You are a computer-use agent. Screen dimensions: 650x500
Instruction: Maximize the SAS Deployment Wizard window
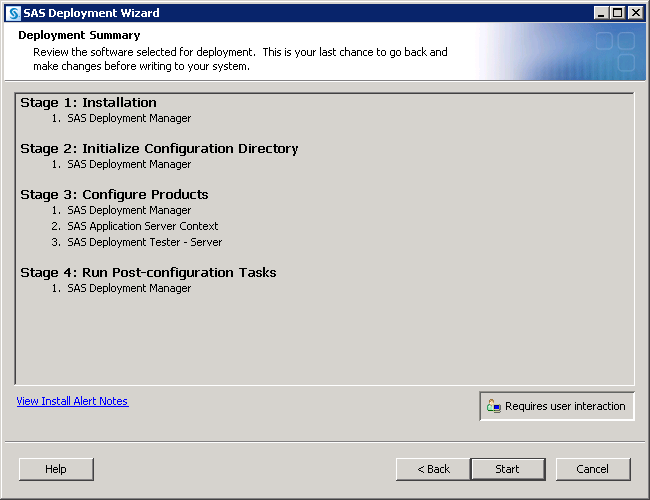(617, 13)
